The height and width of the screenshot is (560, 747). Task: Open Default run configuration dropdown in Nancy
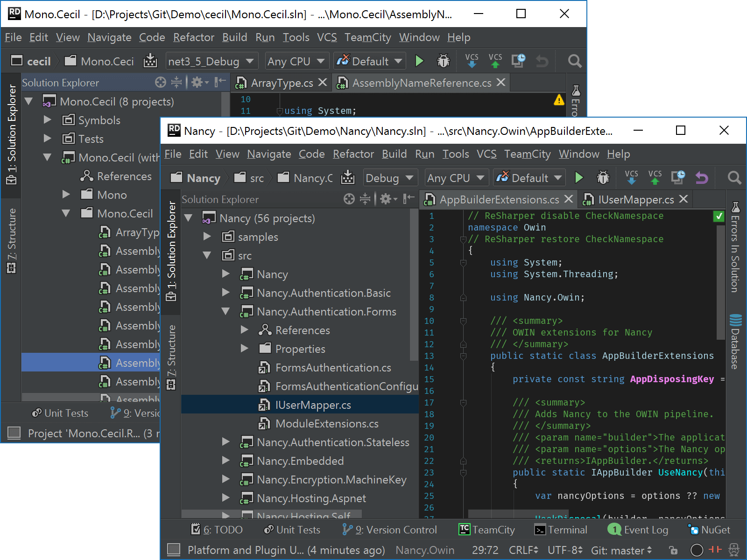click(x=529, y=178)
